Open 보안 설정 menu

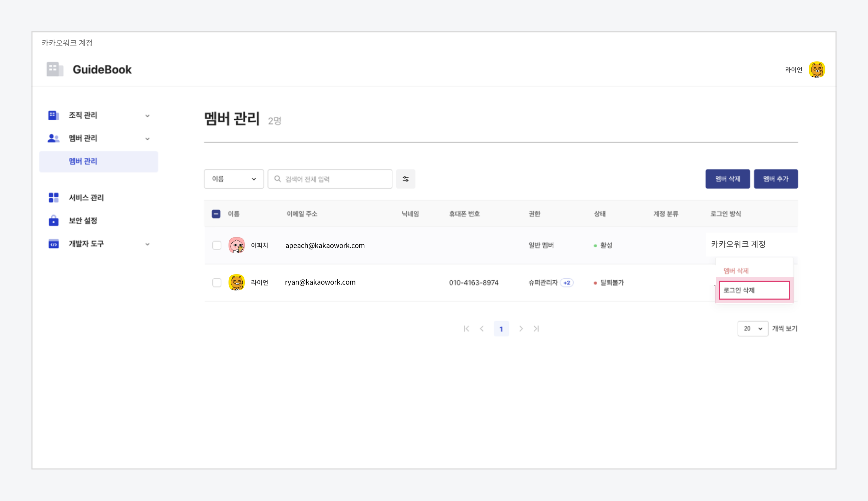coord(83,221)
